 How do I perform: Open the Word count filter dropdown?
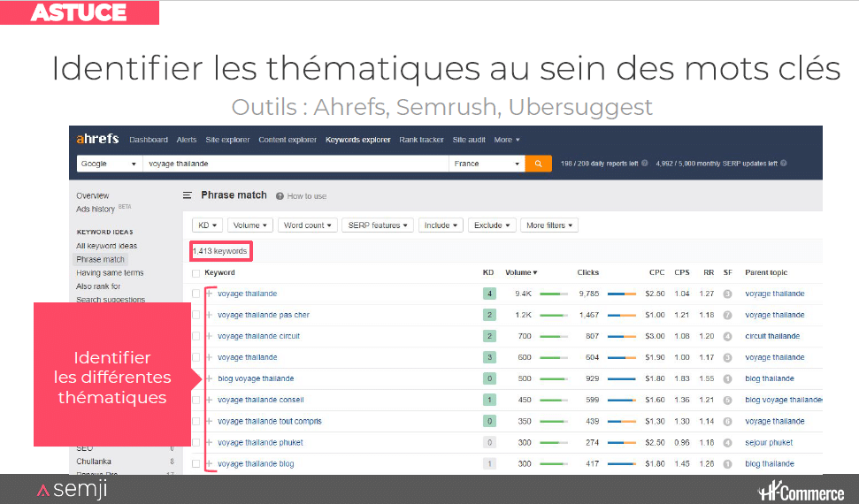(x=307, y=225)
